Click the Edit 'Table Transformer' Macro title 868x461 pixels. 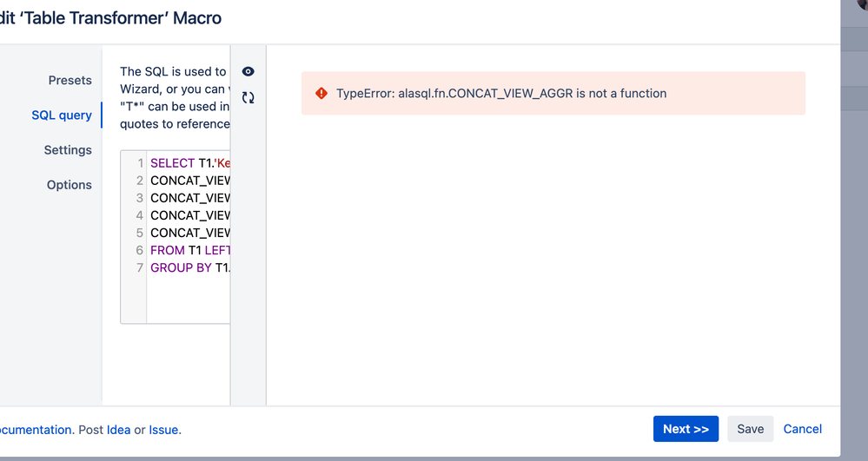110,17
